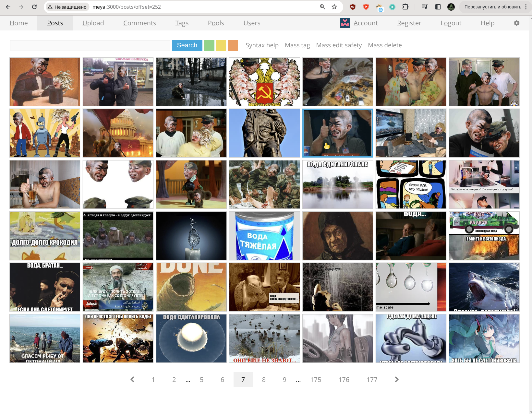532x414 pixels.
Task: Open the 'ВОДА ТЯЖЁЛАЯ' can thumbnail
Action: click(x=265, y=236)
